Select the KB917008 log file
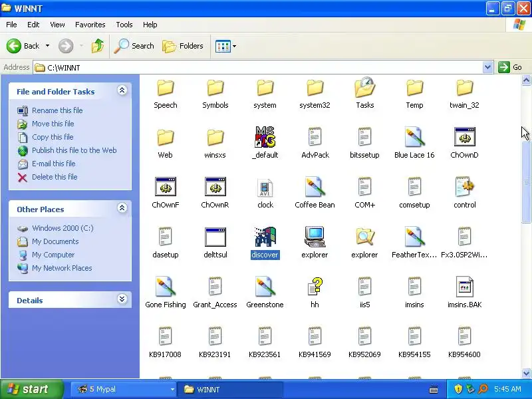532x399 pixels. [x=165, y=343]
